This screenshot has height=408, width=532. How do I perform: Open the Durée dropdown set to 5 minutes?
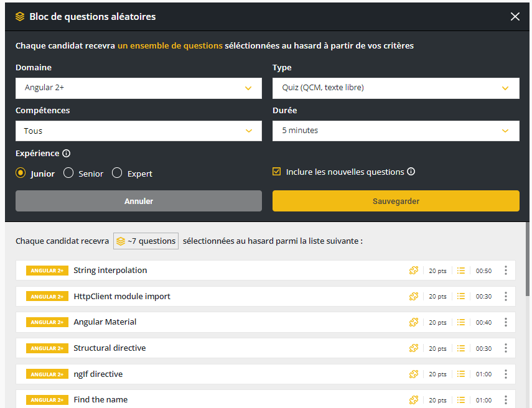396,131
